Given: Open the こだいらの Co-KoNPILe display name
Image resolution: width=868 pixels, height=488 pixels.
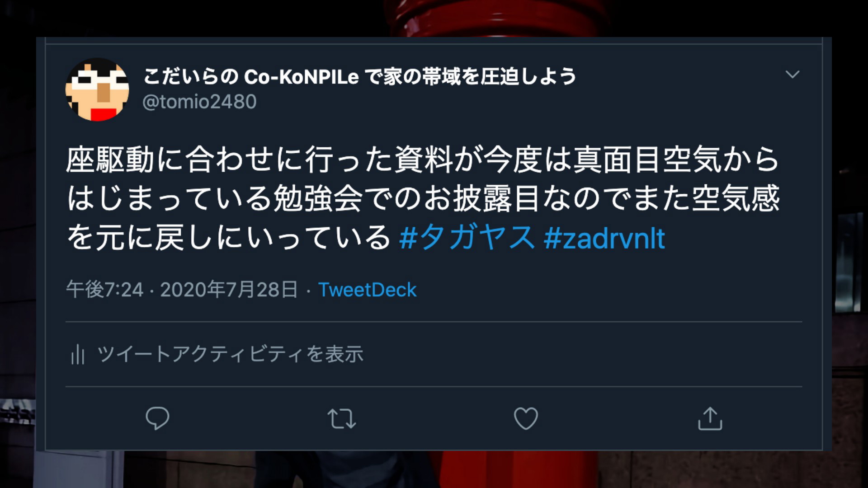Looking at the screenshot, I should (360, 76).
